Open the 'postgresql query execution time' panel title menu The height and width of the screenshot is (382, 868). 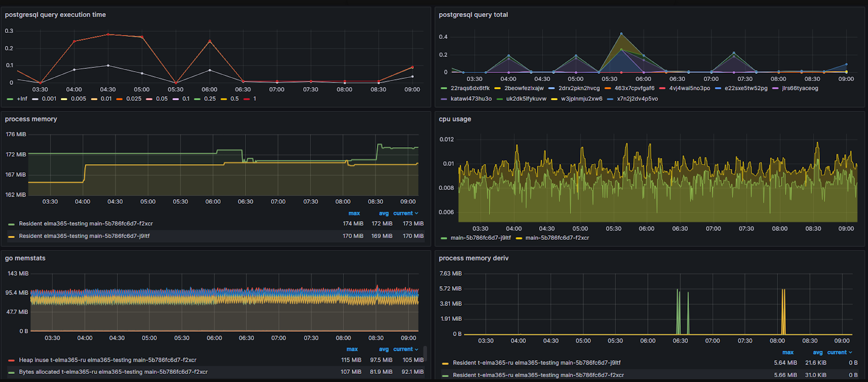55,15
